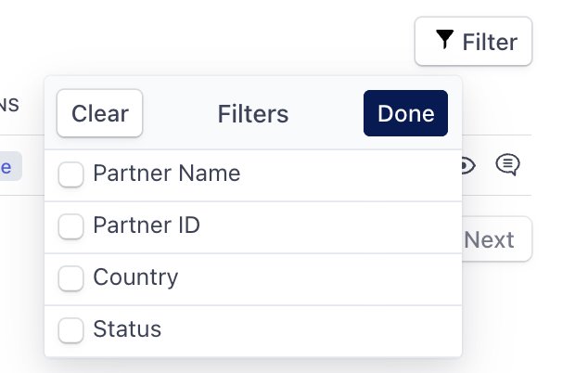Screen dimensions: 588x373
Task: Tick the Partner ID checkbox
Action: click(71, 226)
